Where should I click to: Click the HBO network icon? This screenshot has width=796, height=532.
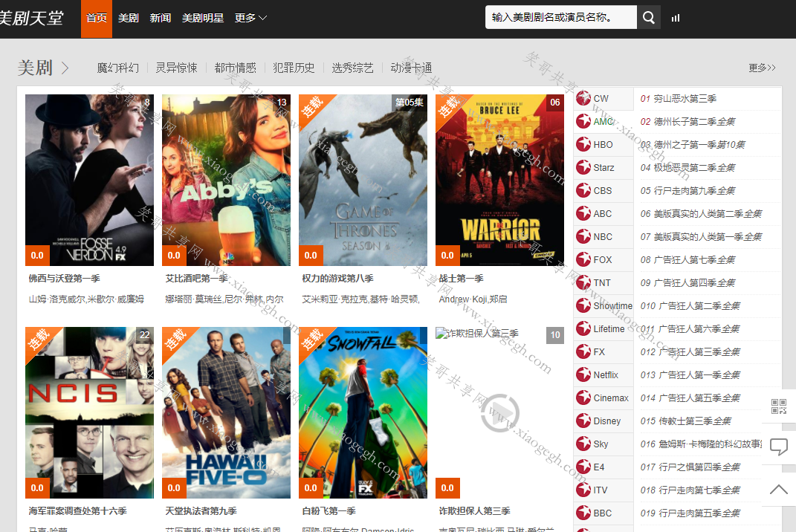[x=583, y=144]
